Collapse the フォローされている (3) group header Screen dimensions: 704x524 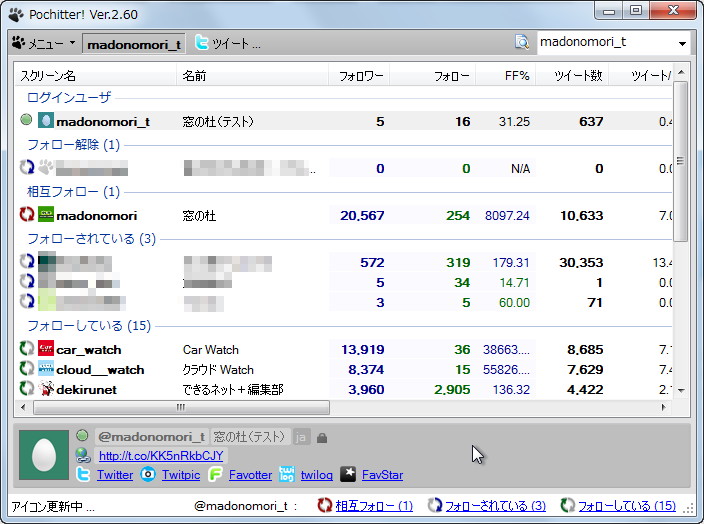pyautogui.click(x=92, y=239)
